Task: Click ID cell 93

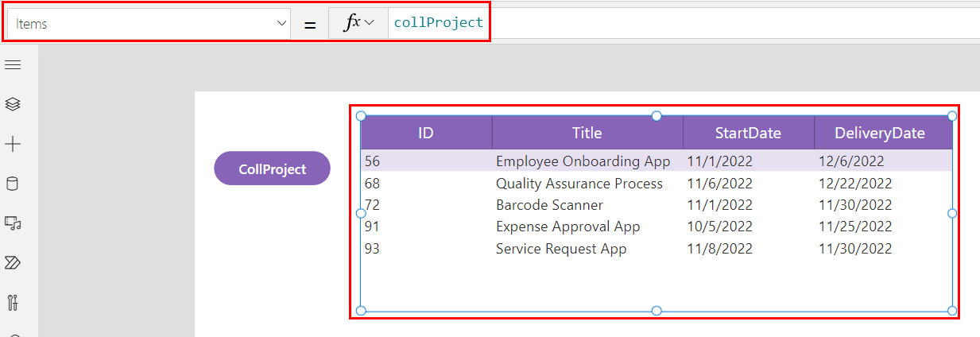Action: pyautogui.click(x=373, y=249)
